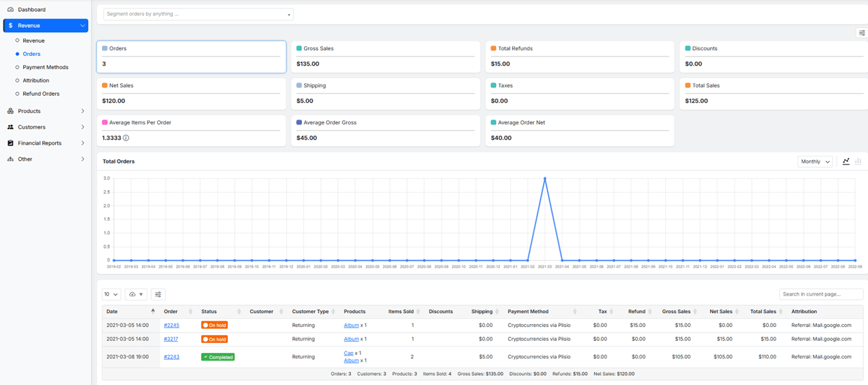Click the Financial Reports clipboard icon

[10, 143]
